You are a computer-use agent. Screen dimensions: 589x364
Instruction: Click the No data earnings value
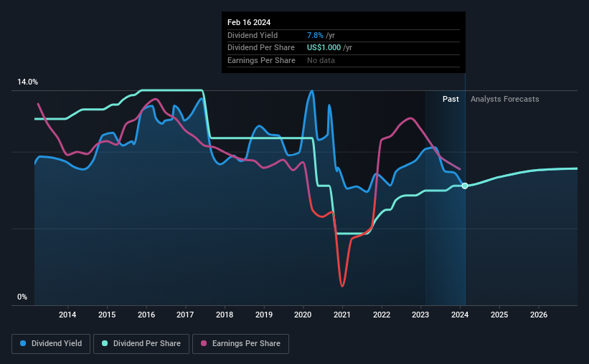[321, 60]
